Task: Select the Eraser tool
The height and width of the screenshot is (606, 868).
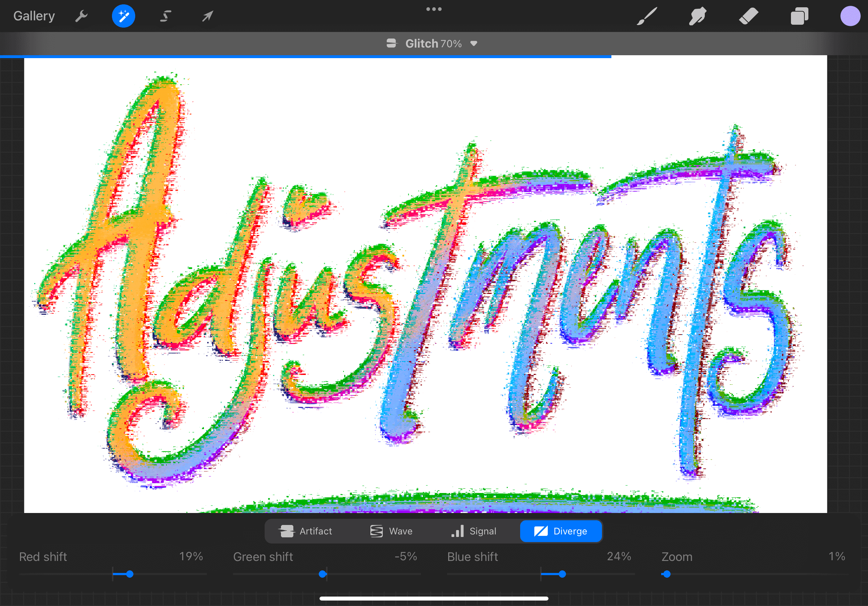Action: 748,16
